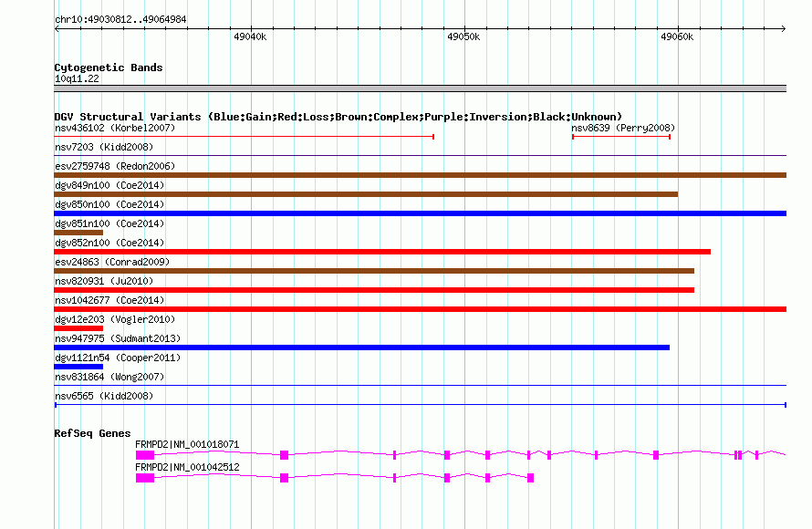Click the 49040k ruler tick label

point(250,36)
